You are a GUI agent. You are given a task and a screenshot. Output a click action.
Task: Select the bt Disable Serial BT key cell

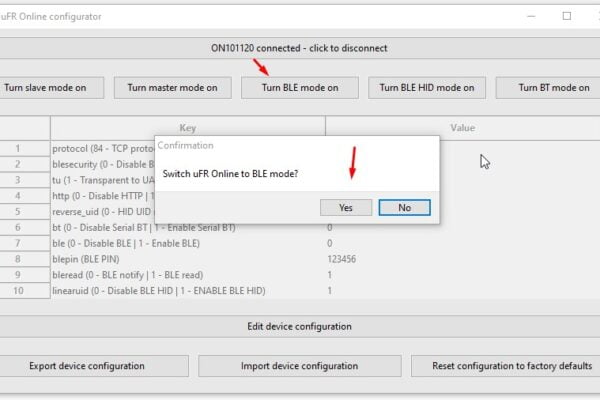click(x=188, y=228)
